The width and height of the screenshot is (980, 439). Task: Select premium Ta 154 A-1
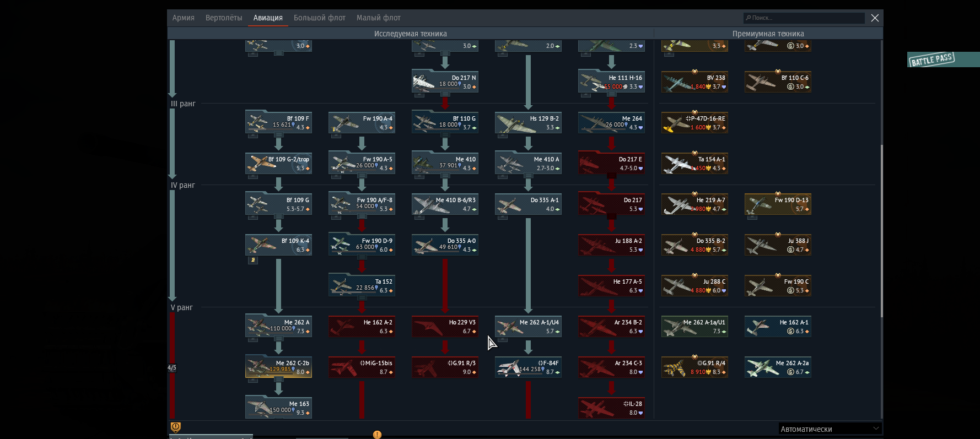coord(694,164)
